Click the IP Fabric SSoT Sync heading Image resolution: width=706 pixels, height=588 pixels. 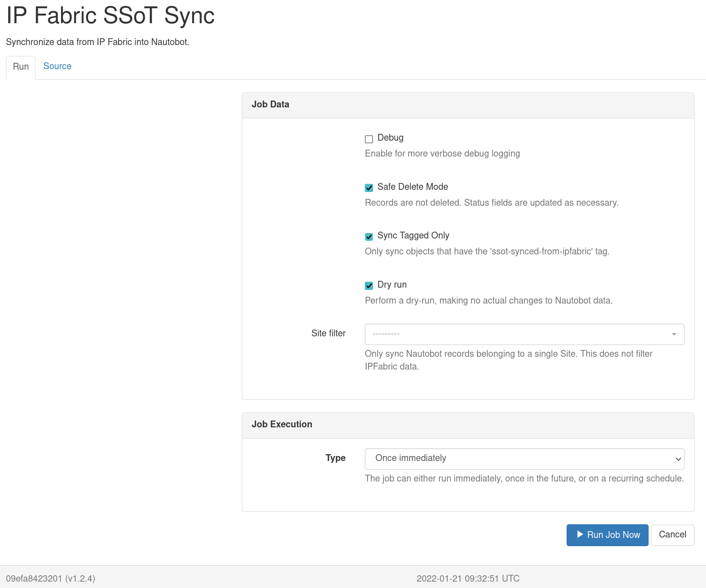coord(110,15)
